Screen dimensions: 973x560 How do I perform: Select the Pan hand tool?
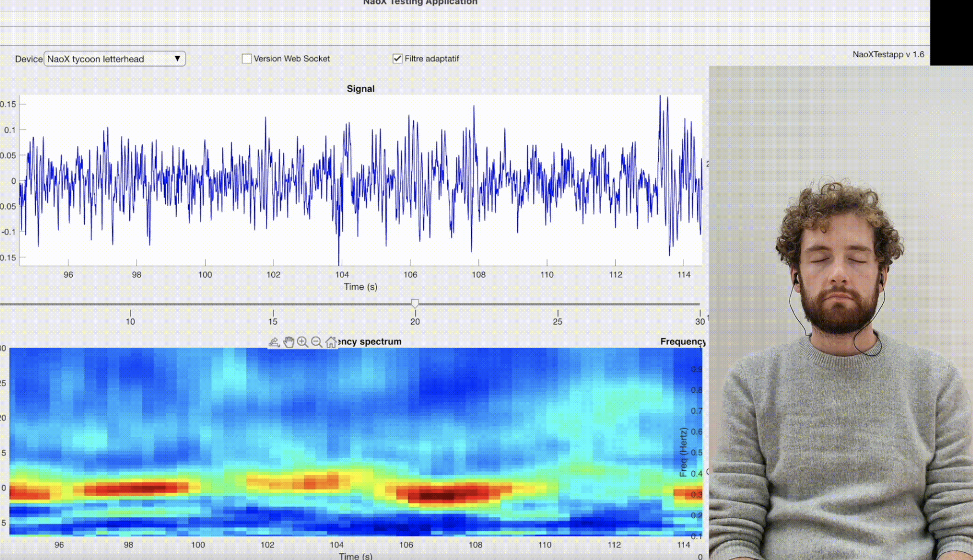tap(288, 342)
